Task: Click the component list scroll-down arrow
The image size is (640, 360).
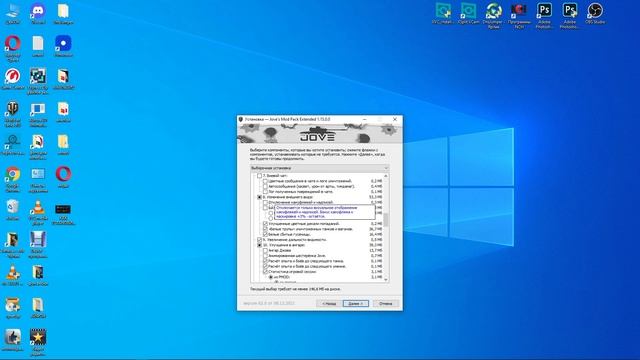Action: pyautogui.click(x=386, y=280)
